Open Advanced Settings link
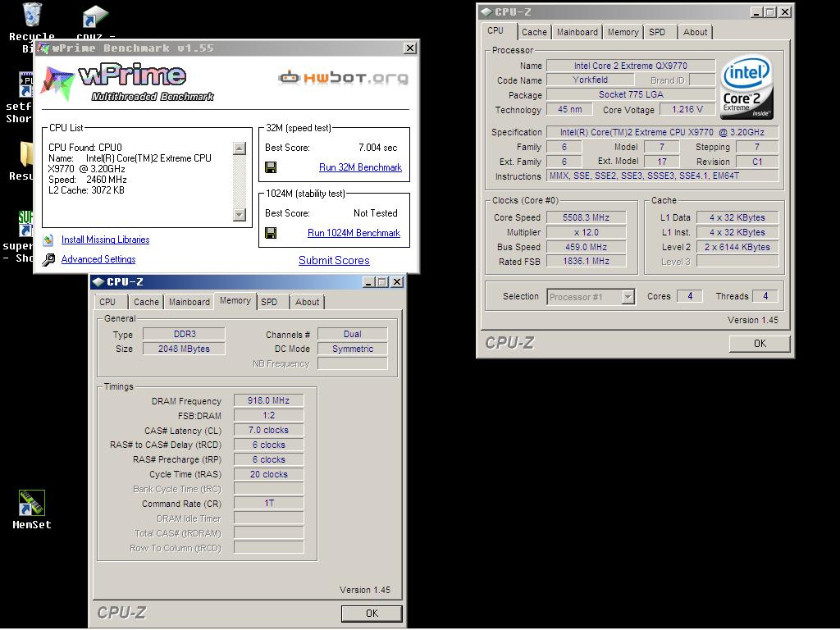Screen dimensions: 840x630 98,259
